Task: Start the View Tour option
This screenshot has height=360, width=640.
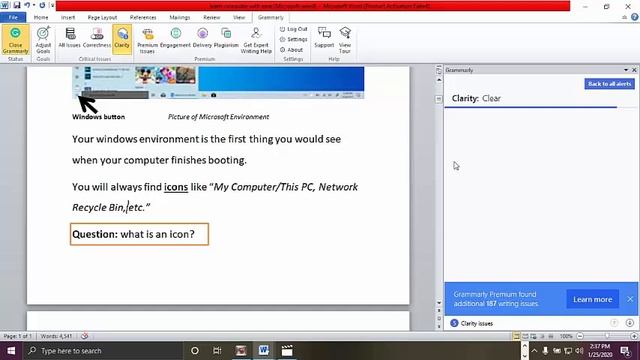Action: coord(345,40)
